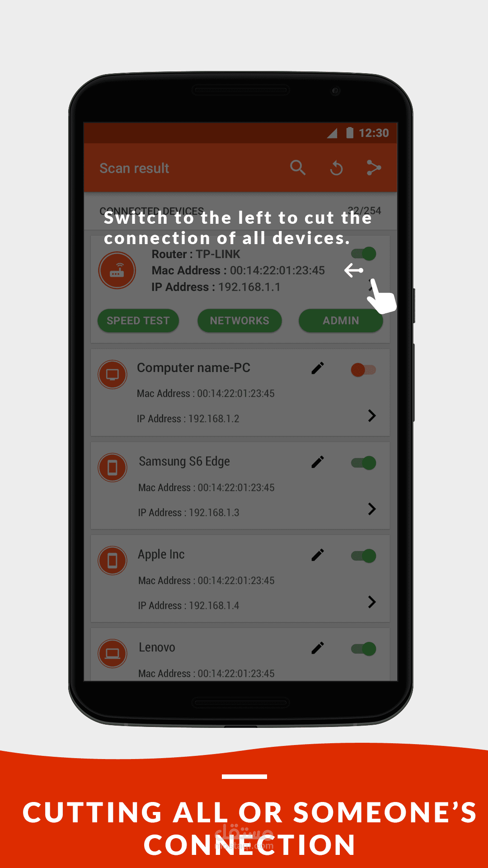Tap the Scan result title
Viewport: 488px width, 868px height.
134,168
